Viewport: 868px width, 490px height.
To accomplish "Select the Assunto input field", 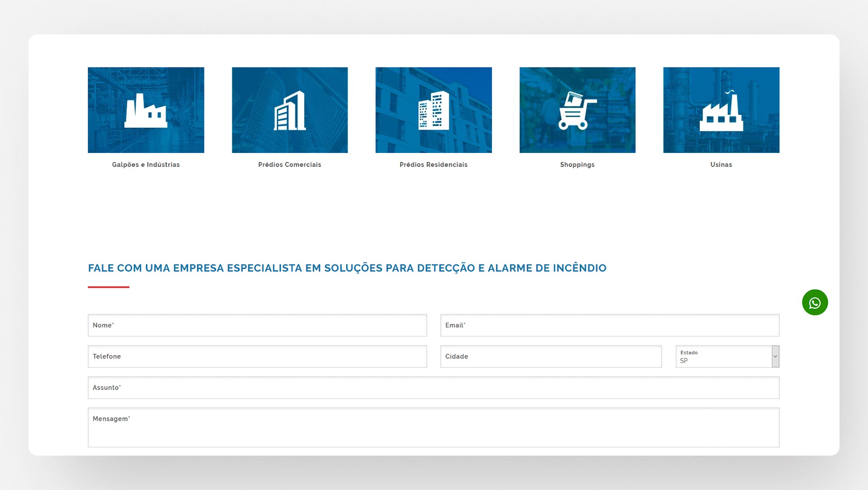I will [434, 388].
